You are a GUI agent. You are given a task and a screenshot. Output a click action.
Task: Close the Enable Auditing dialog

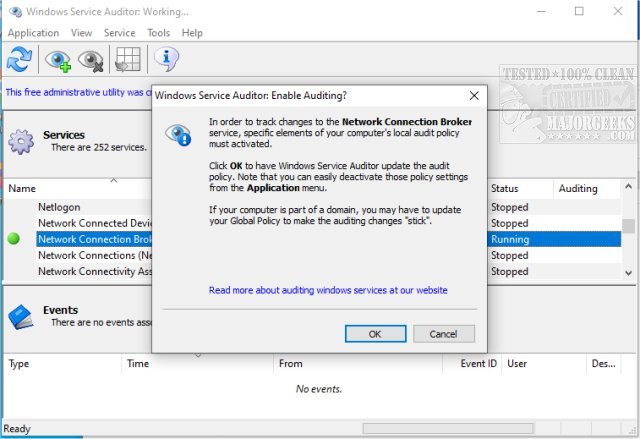(x=474, y=96)
